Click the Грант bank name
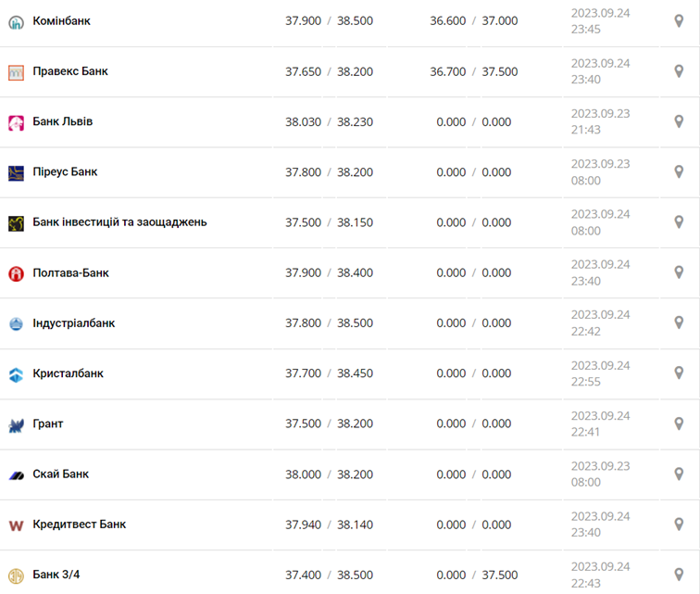The width and height of the screenshot is (700, 594). [x=48, y=423]
